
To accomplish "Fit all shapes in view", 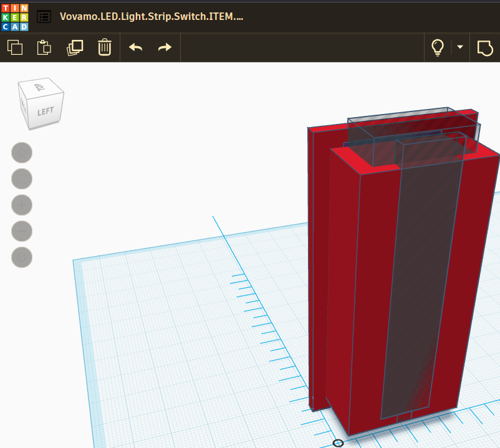I will coord(22,179).
